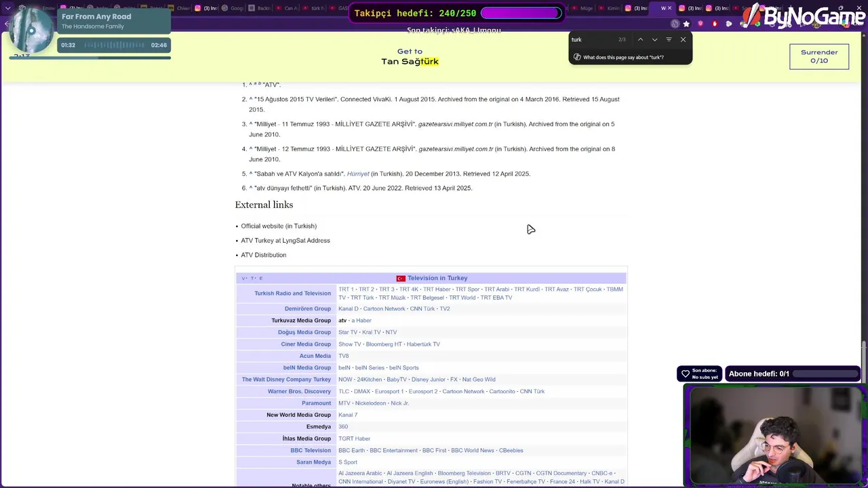Open Demirören Group link
Viewport: 868px width, 488px height.
pos(308,308)
